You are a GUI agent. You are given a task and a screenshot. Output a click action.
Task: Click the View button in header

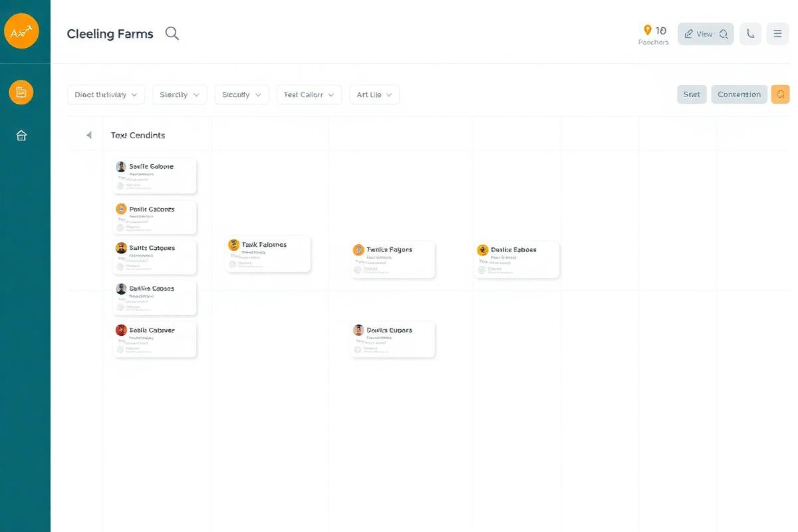point(706,34)
